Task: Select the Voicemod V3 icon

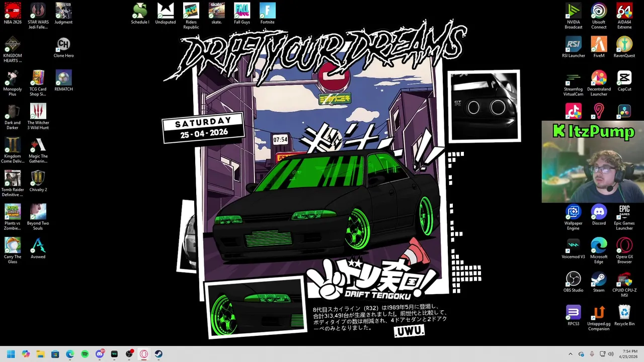Action: pos(574,249)
